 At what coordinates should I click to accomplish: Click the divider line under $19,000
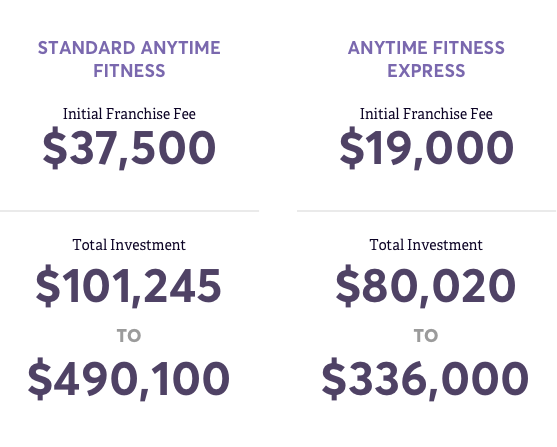tap(427, 211)
